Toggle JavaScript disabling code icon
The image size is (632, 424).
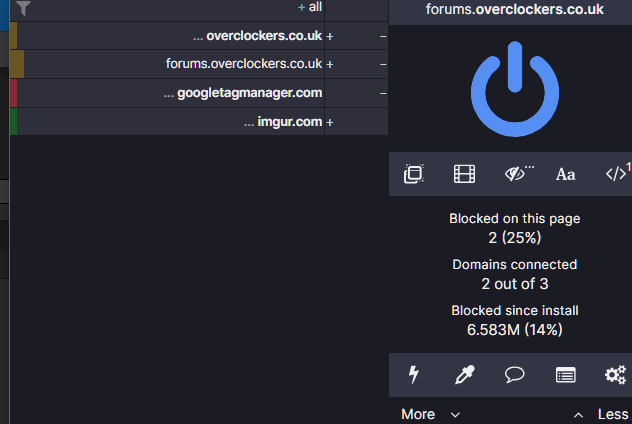616,174
